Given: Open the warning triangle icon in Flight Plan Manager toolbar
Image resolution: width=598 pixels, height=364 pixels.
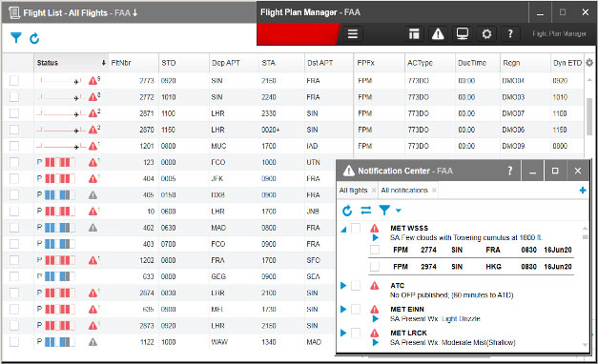Looking at the screenshot, I should pyautogui.click(x=438, y=34).
